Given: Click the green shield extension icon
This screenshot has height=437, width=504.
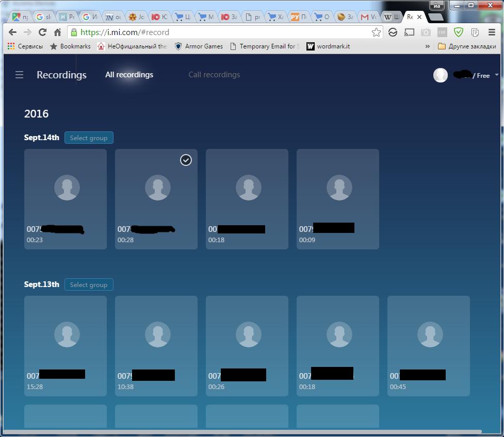Looking at the screenshot, I should click(x=459, y=32).
